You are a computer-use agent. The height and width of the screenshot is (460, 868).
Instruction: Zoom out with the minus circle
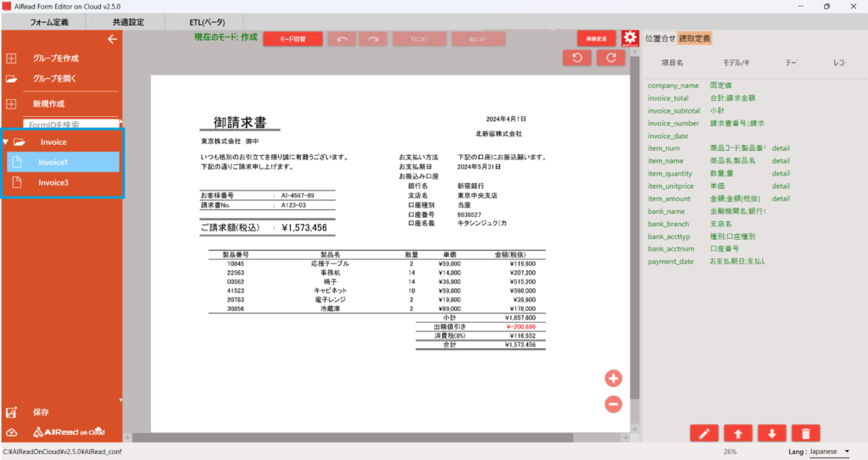(x=613, y=404)
